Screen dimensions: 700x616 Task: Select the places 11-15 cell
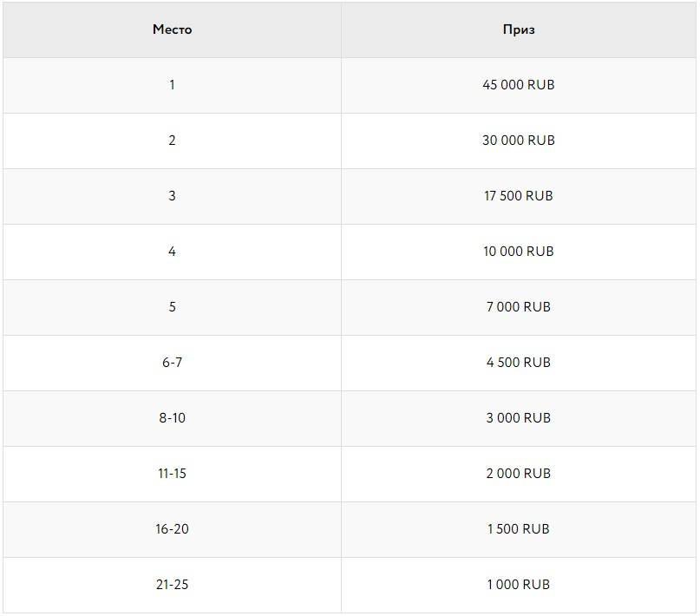[x=172, y=474]
